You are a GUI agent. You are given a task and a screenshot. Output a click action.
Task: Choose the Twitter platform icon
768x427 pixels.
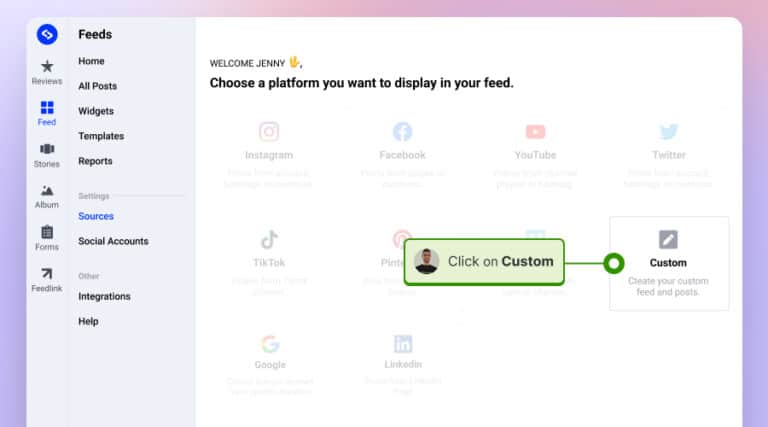coord(669,132)
